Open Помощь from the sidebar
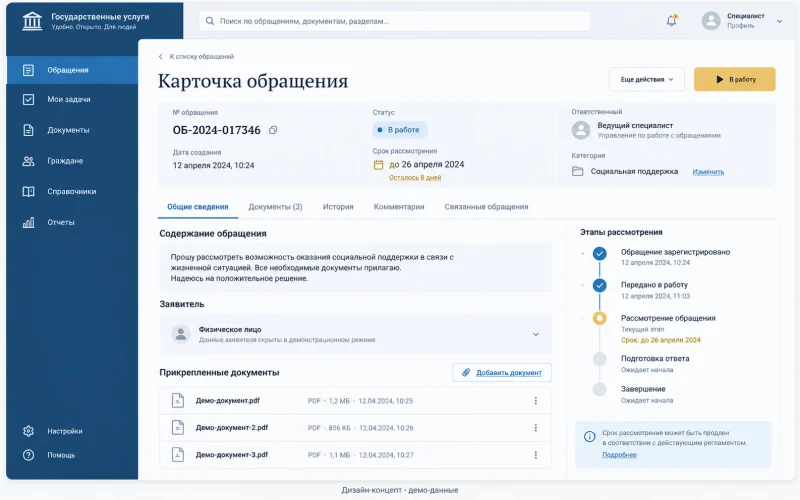The height and width of the screenshot is (500, 800). pyautogui.click(x=72, y=455)
